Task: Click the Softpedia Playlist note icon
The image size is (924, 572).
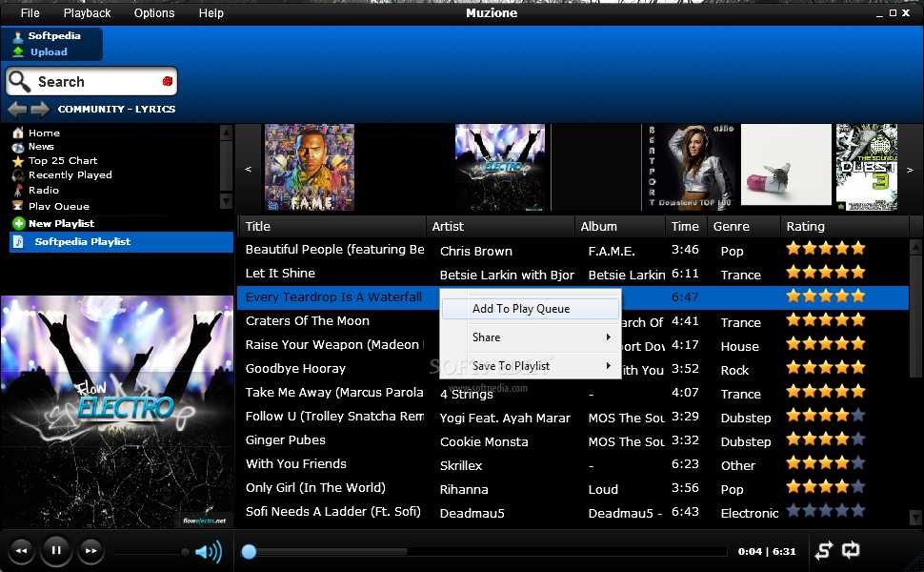Action: point(18,242)
